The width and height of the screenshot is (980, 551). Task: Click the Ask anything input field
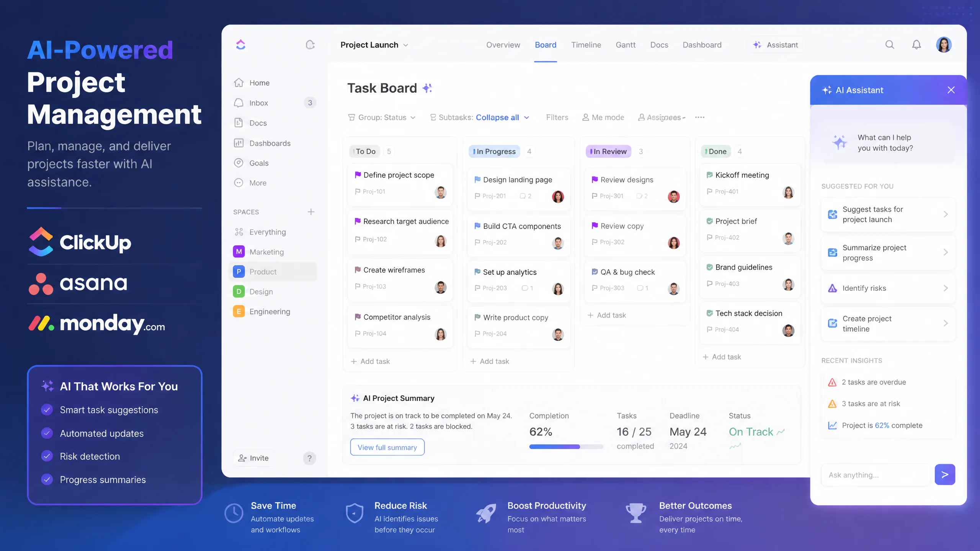pos(875,475)
